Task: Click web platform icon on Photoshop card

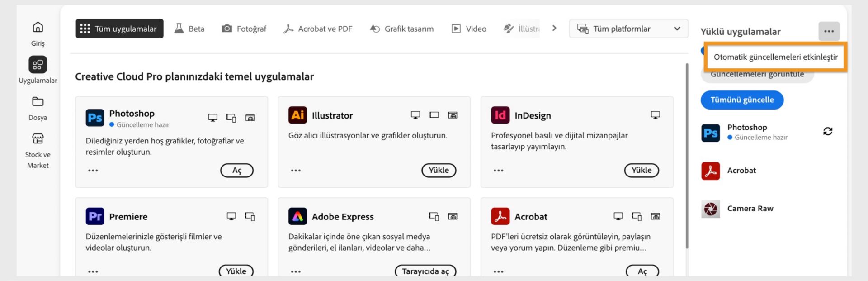Action: pos(250,118)
